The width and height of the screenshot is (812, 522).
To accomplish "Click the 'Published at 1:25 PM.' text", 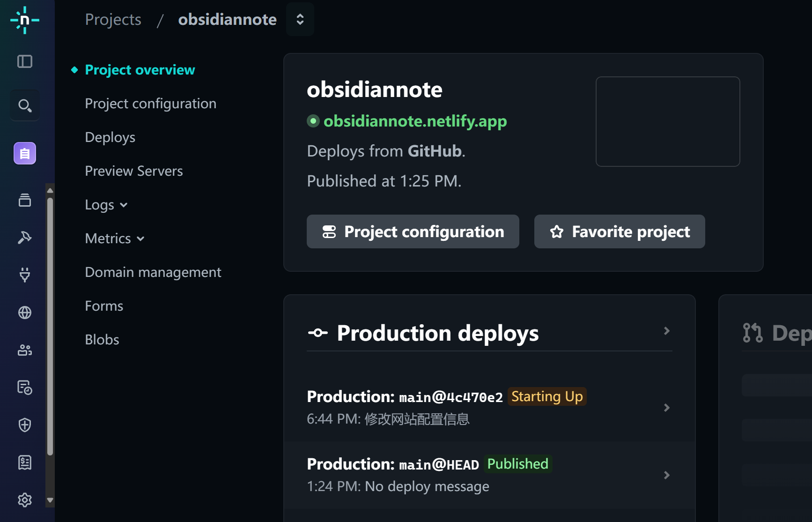I will (384, 181).
